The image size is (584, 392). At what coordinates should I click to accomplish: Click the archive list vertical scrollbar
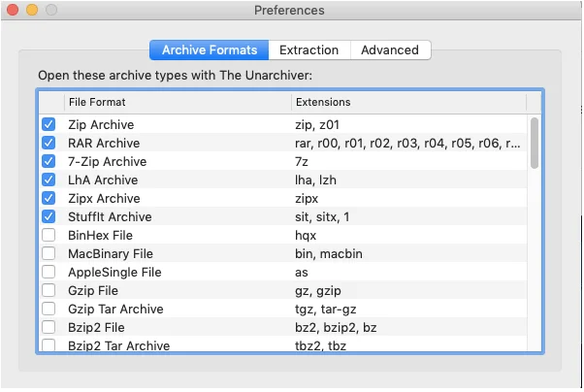coord(535,143)
